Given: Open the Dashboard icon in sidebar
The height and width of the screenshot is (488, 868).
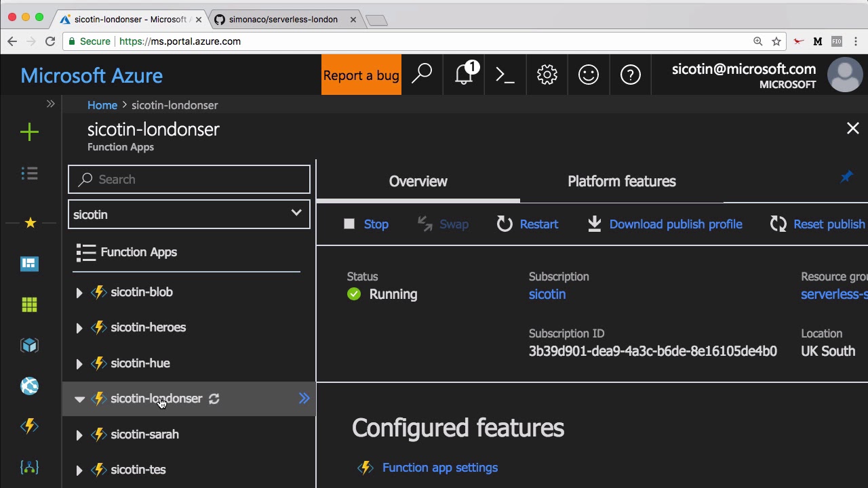Looking at the screenshot, I should 29,264.
